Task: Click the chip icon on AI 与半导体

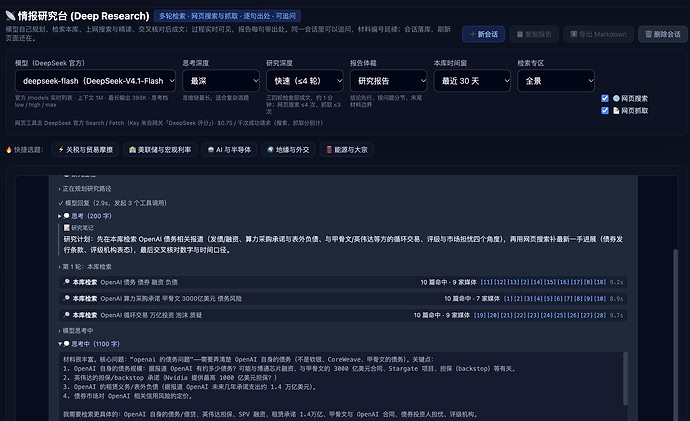Action: [x=211, y=150]
